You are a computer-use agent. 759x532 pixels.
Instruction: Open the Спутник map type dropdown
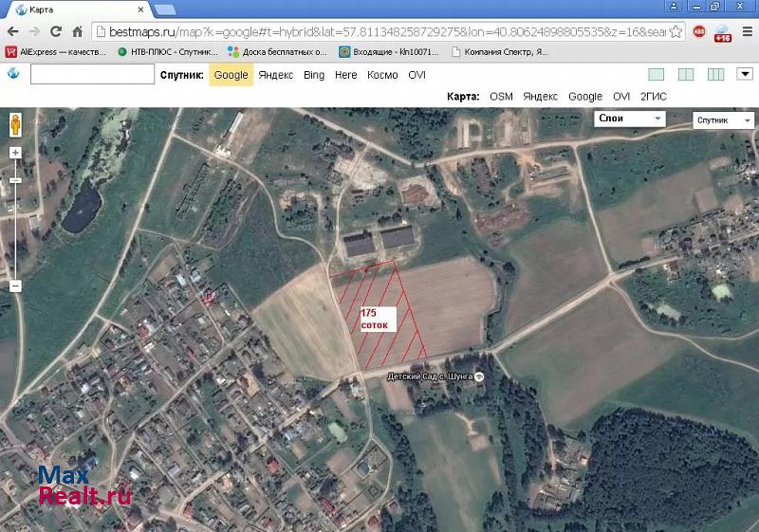pos(724,120)
